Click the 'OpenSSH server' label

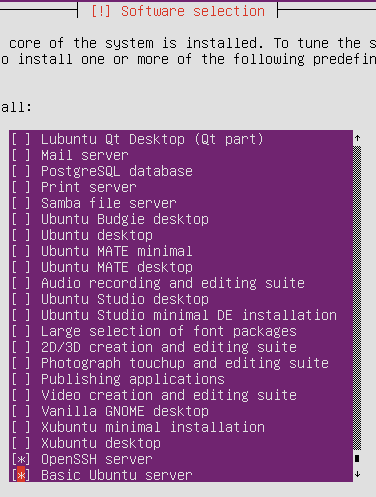coord(97,459)
